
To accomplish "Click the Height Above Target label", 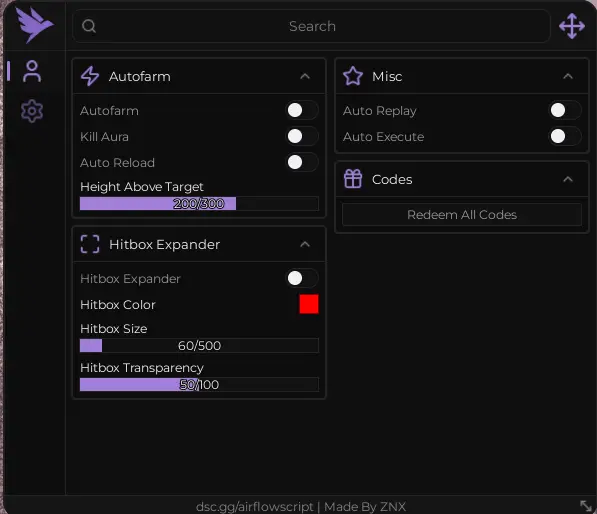I will (x=142, y=187).
